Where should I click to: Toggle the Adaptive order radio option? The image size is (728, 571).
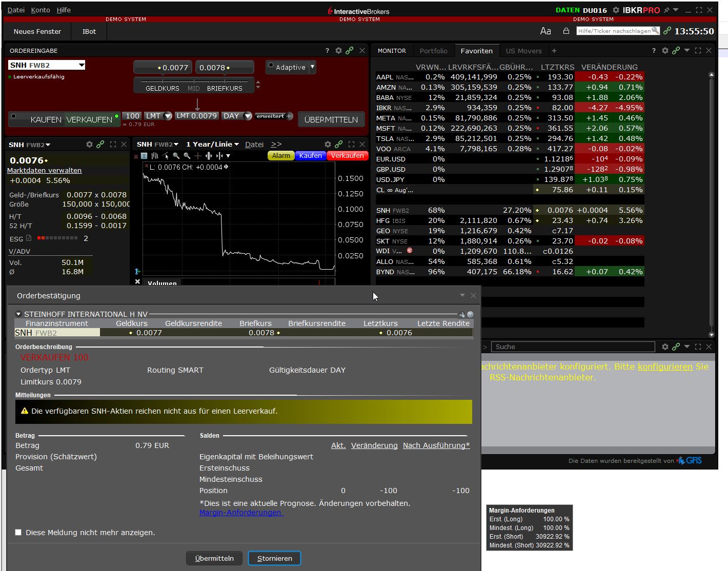pos(271,65)
